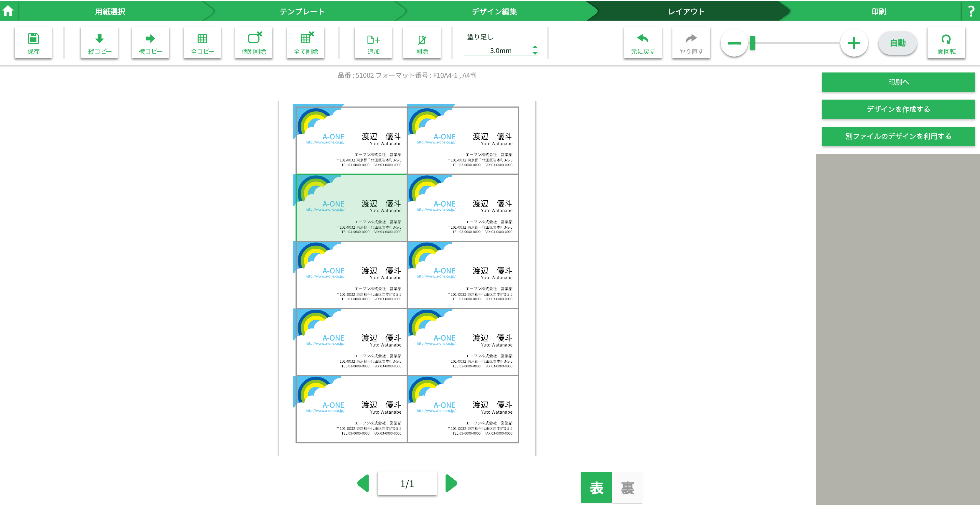Select the fourth-row right card
Viewport: 980px width, 505px height.
[463, 342]
